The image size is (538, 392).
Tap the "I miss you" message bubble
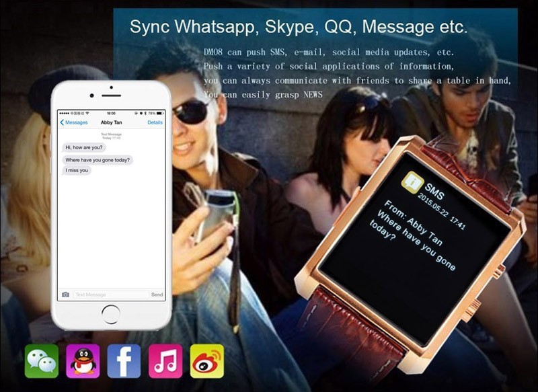(x=76, y=171)
